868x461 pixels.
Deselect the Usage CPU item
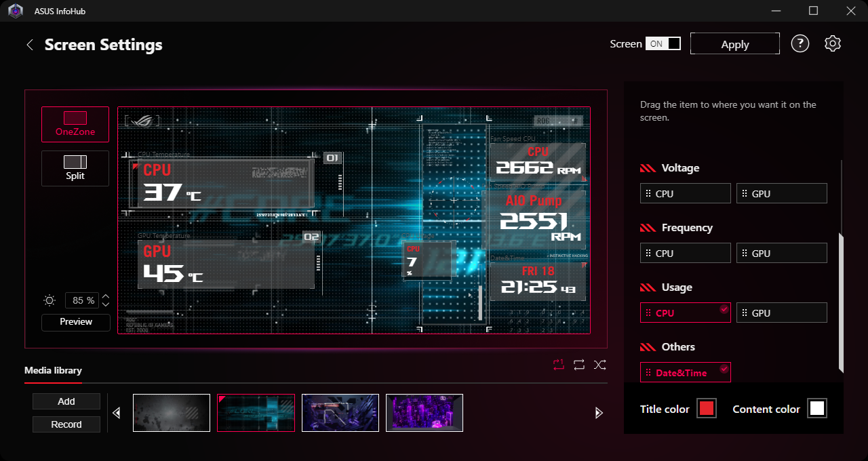686,313
